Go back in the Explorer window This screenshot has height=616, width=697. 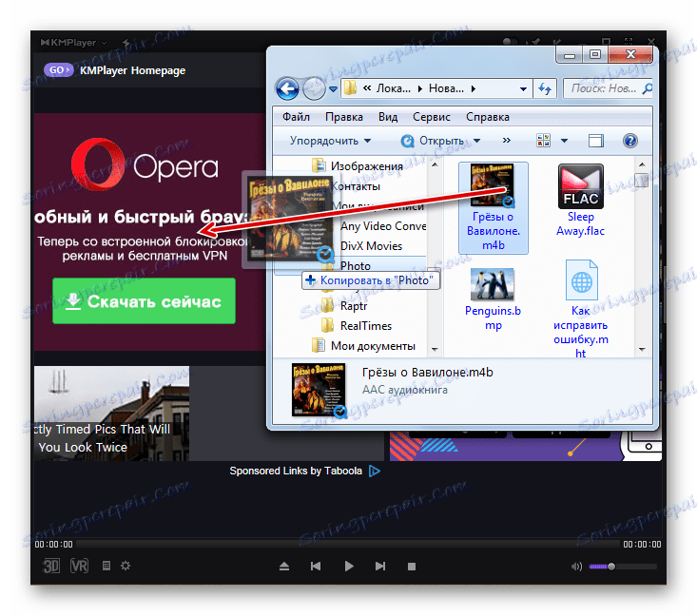[x=287, y=89]
